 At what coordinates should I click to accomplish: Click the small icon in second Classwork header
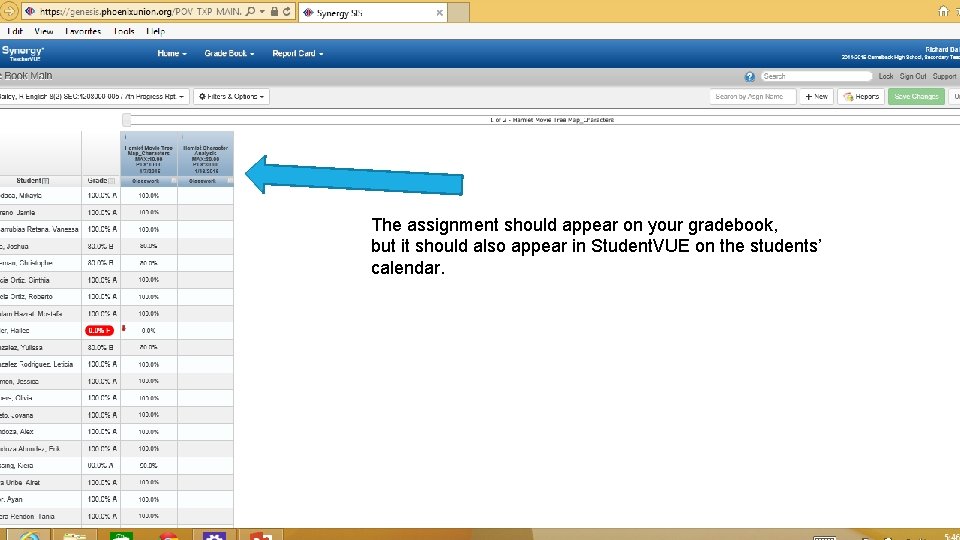pyautogui.click(x=230, y=181)
